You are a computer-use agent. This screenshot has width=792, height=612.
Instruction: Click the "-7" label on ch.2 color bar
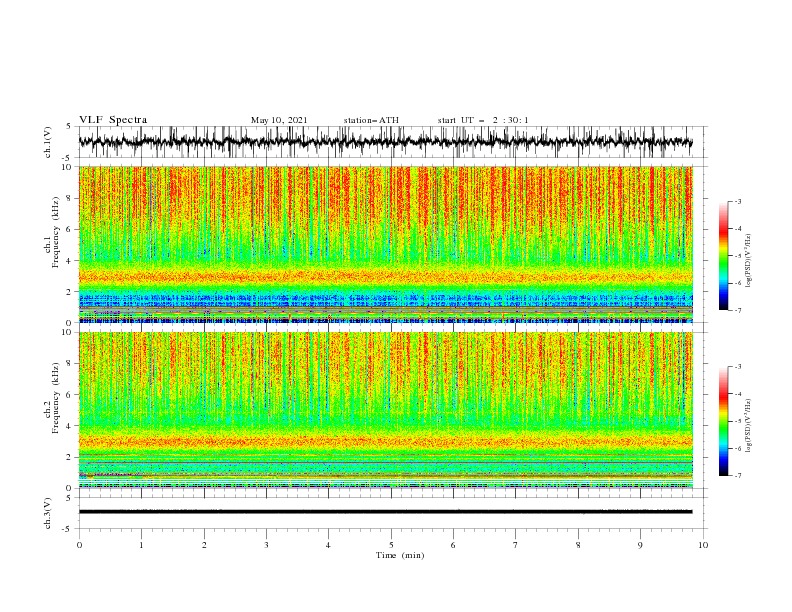737,476
